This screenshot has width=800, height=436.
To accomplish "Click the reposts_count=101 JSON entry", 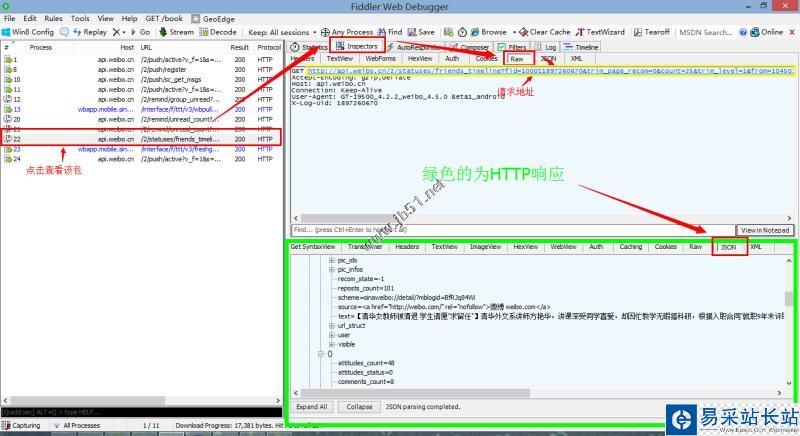I will click(x=366, y=288).
